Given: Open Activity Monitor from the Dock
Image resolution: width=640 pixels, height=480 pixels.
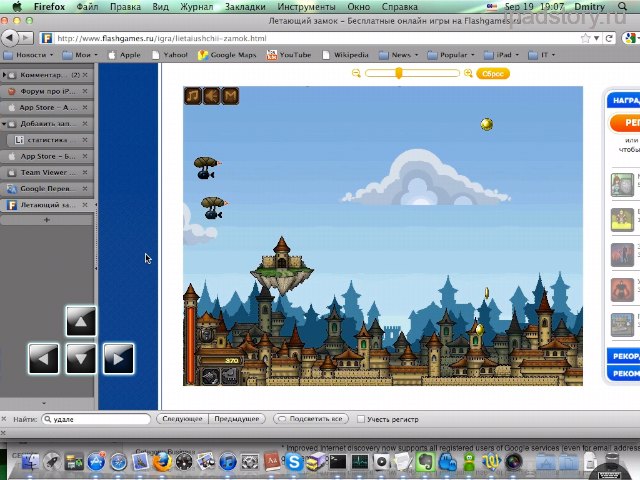Looking at the screenshot, I should (x=360, y=462).
